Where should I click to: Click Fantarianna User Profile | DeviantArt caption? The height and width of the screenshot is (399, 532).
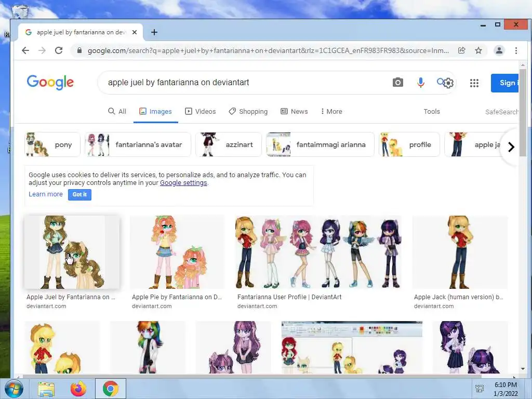point(289,297)
